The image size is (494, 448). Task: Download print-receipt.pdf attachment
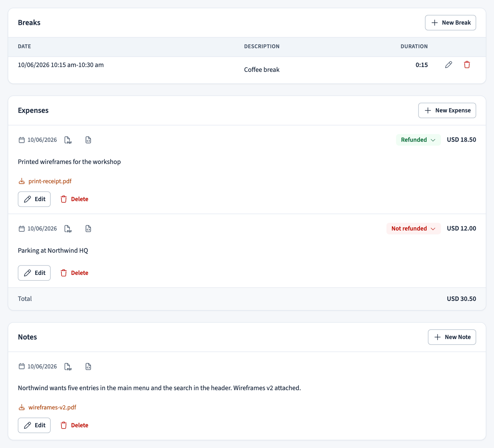tap(50, 181)
